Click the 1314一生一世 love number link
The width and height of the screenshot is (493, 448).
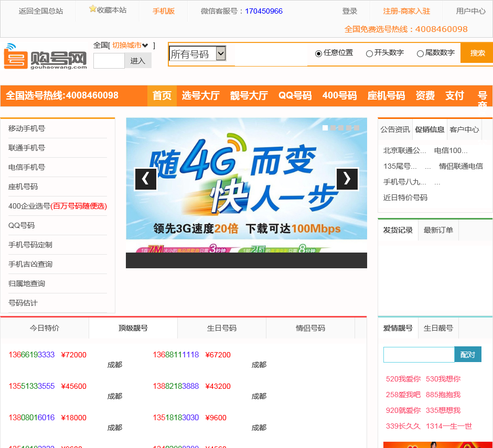tap(449, 426)
